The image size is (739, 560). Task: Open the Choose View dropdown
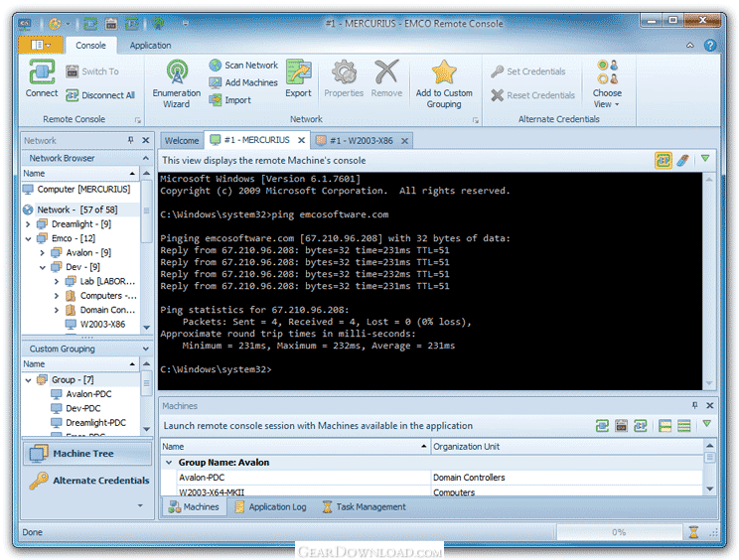pos(607,83)
